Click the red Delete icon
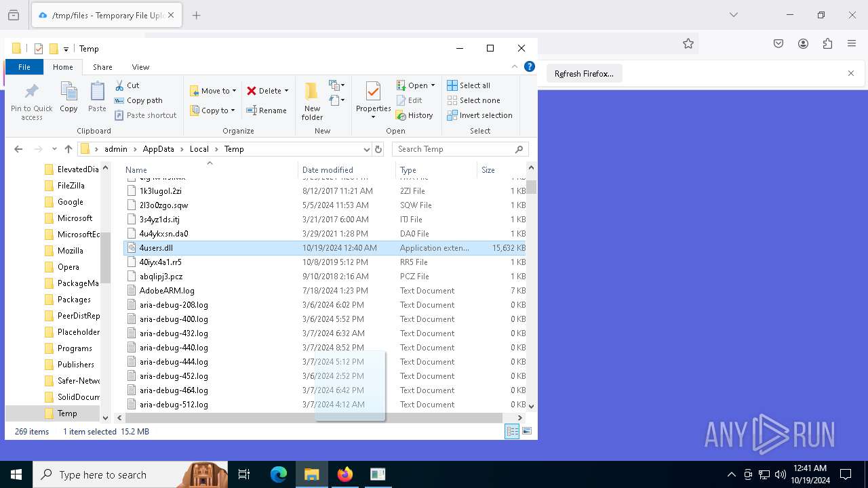The height and width of the screenshot is (488, 868). tap(252, 91)
